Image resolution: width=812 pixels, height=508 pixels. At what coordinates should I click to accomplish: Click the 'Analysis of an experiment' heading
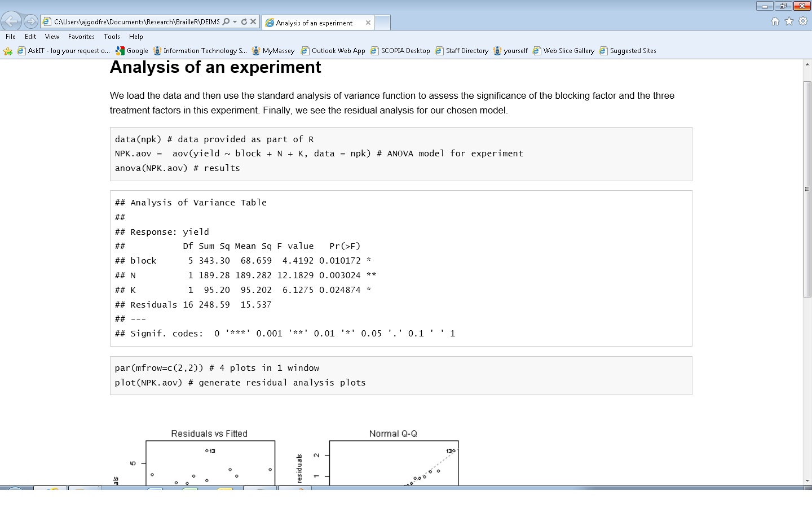215,67
